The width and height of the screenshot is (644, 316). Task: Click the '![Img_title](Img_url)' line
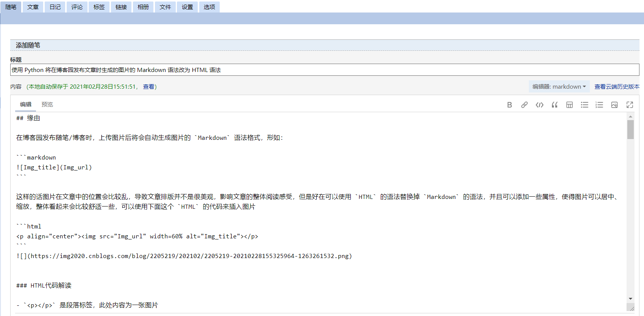pos(54,167)
